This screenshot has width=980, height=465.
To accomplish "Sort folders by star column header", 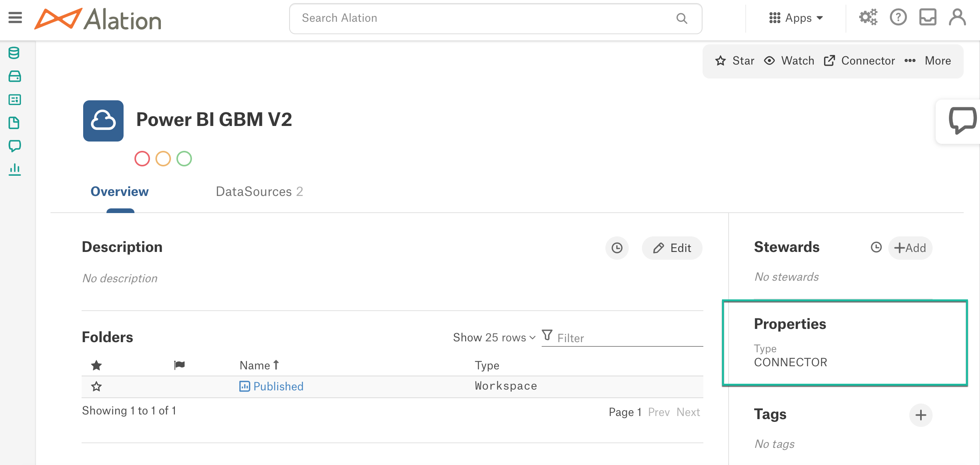I will click(x=96, y=365).
